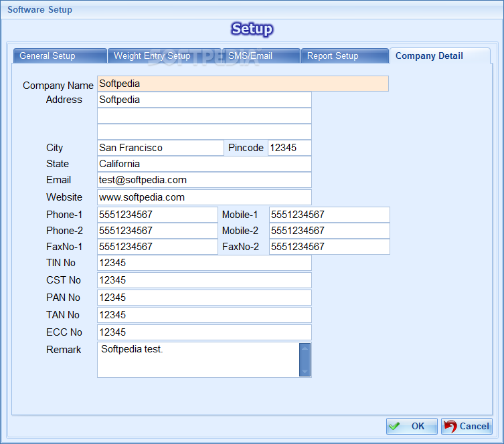504x444 pixels.
Task: Focus the PAN No field
Action: click(204, 298)
